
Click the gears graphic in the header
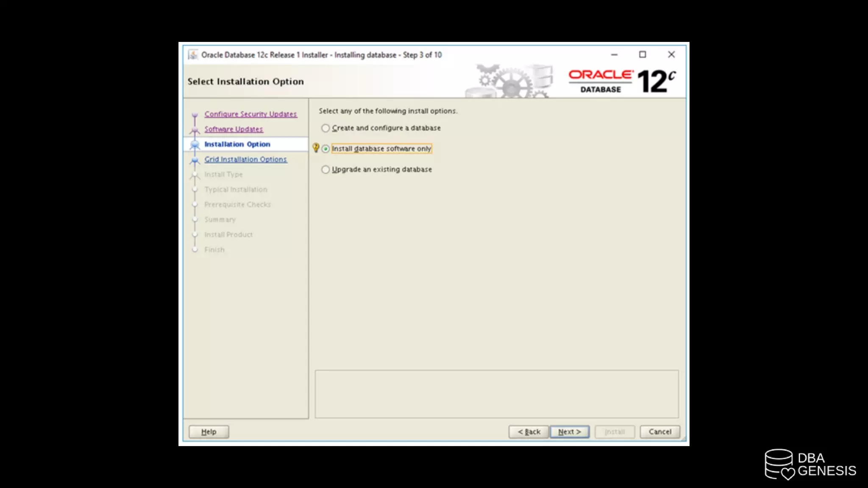[x=512, y=82]
